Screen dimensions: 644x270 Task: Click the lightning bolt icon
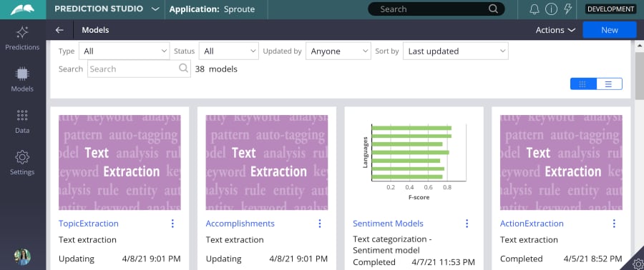click(x=568, y=9)
